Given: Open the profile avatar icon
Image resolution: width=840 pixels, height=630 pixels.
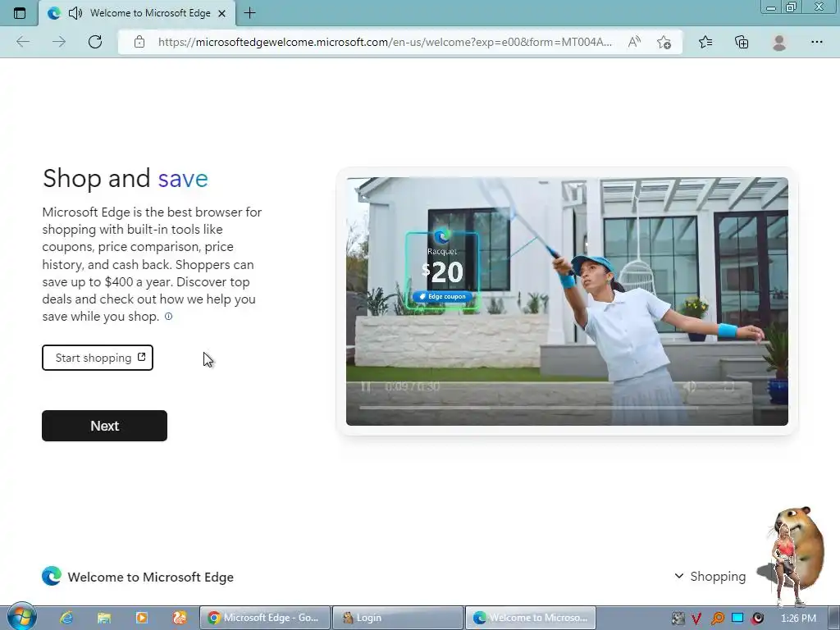Looking at the screenshot, I should 779,43.
